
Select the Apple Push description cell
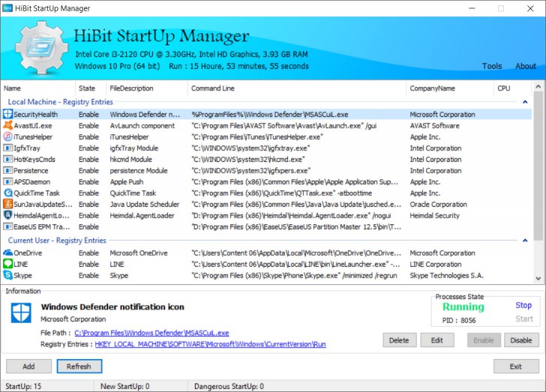tap(127, 181)
